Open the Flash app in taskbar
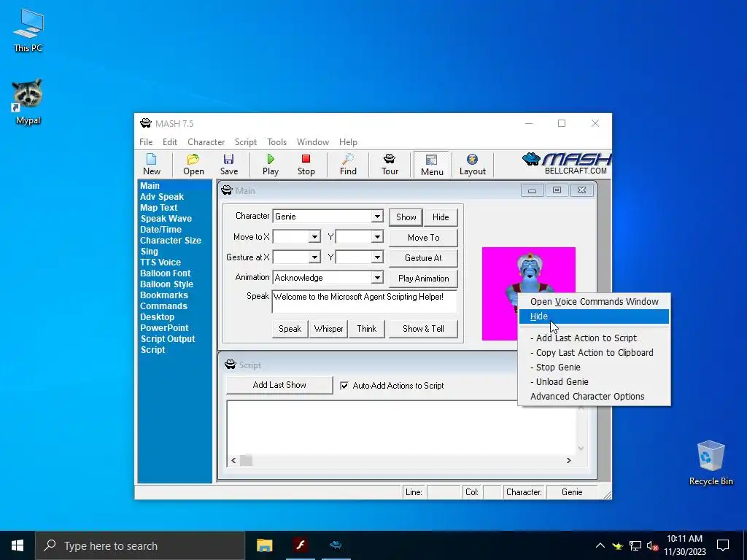 tap(300, 545)
